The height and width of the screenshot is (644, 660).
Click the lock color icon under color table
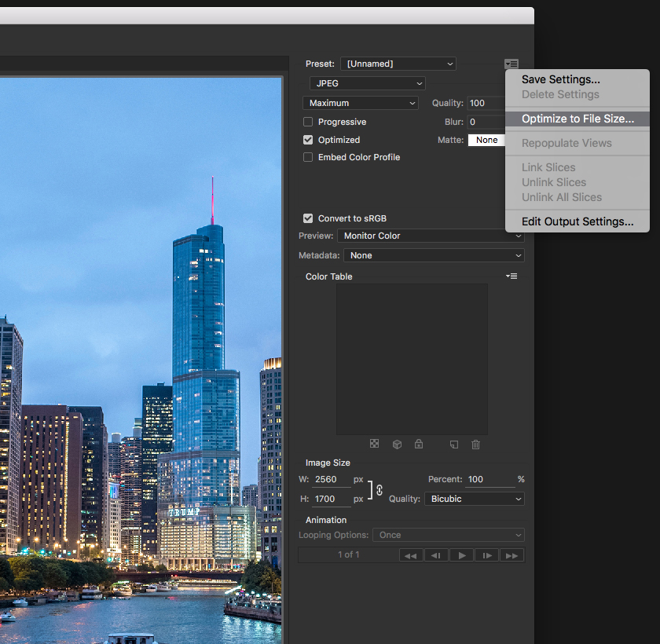tap(419, 445)
